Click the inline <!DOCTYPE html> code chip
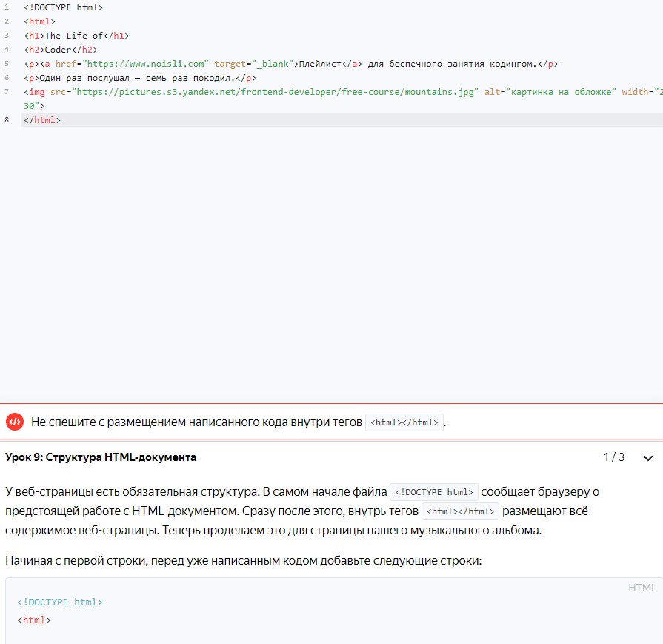Image resolution: width=663 pixels, height=644 pixels. tap(434, 492)
